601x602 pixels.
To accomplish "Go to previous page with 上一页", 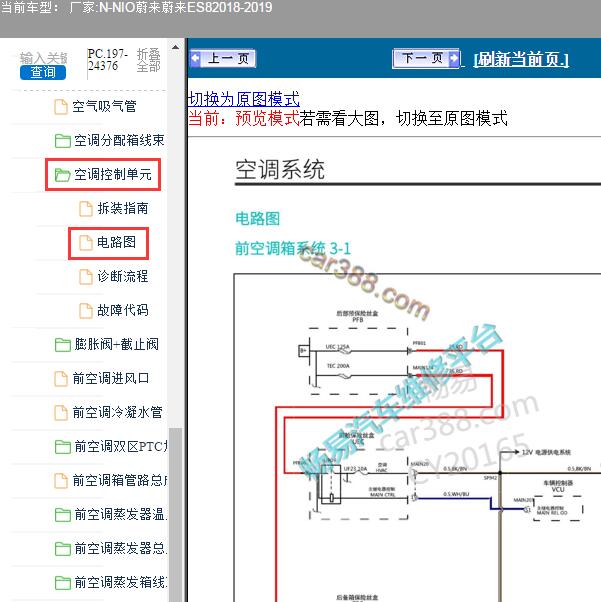I will click(x=223, y=58).
